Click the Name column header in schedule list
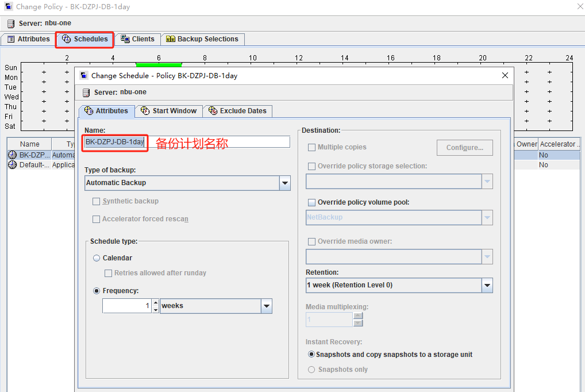Image resolution: width=585 pixels, height=392 pixels. click(x=29, y=144)
